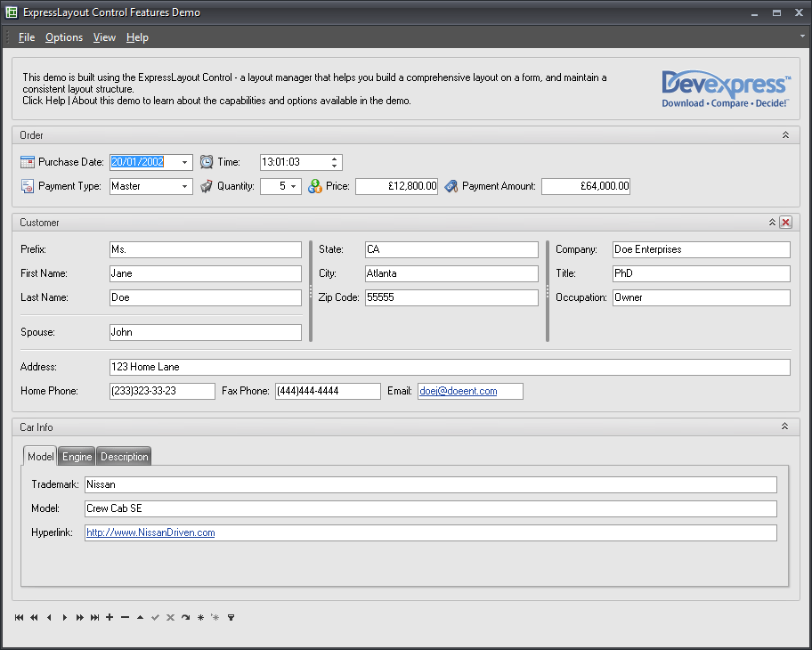Refresh data with curved arrow icon
The image size is (812, 650).
[185, 617]
